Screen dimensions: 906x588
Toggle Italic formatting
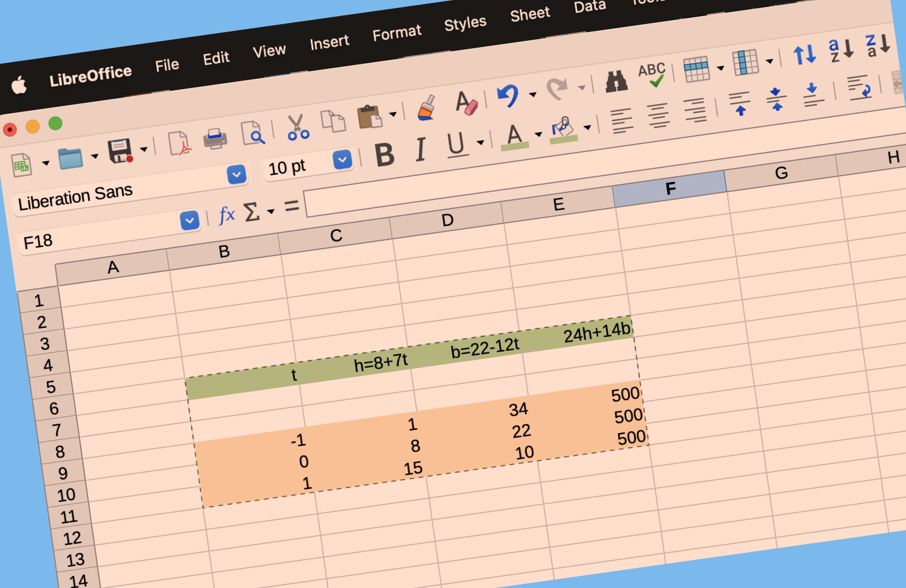(421, 150)
